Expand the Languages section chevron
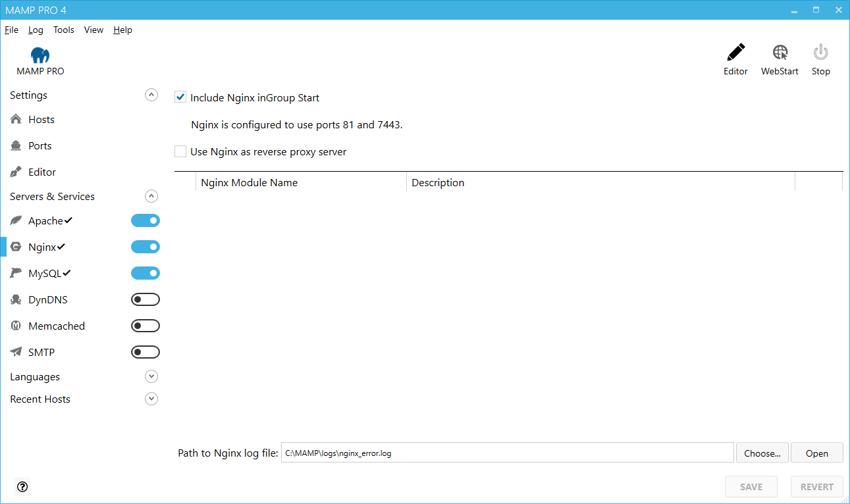 click(x=151, y=376)
